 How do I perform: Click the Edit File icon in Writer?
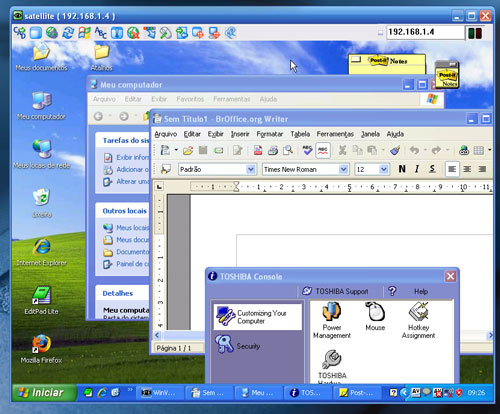pyautogui.click(x=238, y=150)
